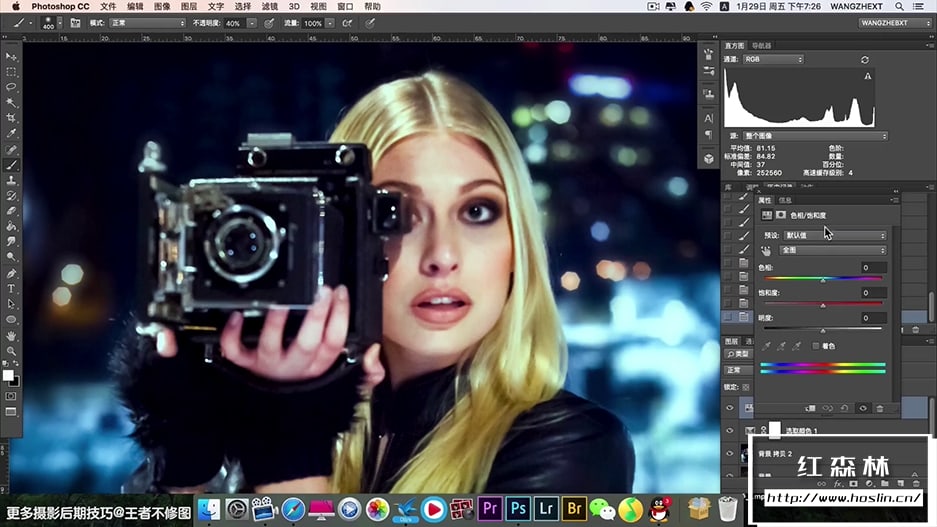The width and height of the screenshot is (937, 527).
Task: Select the Pen tool
Action: point(11,274)
